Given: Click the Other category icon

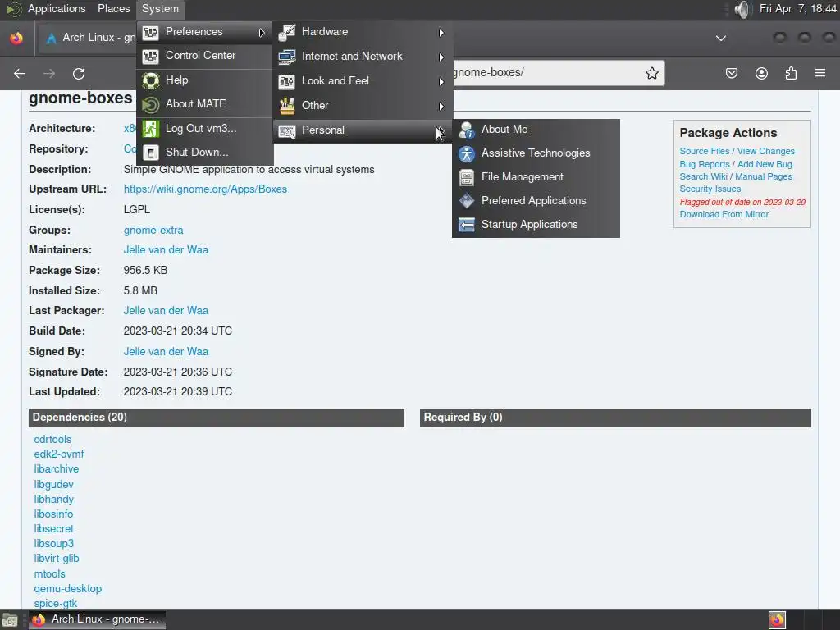Looking at the screenshot, I should pyautogui.click(x=286, y=106).
